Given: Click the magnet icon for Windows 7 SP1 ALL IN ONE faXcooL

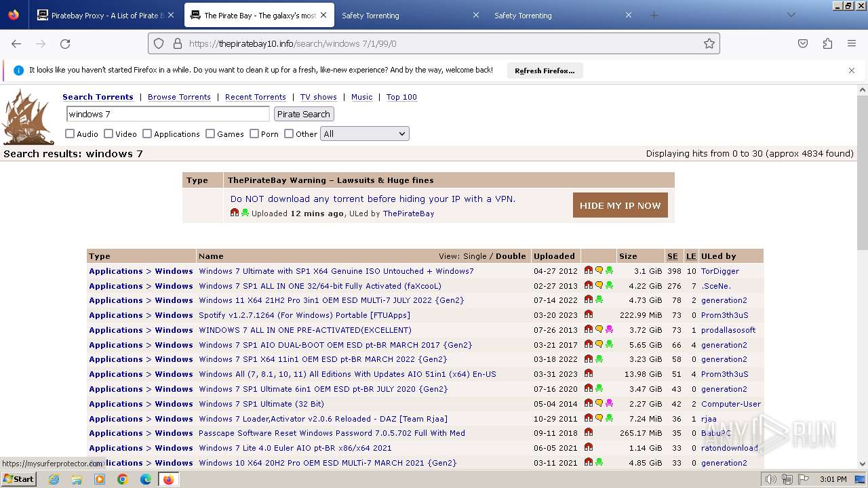Looking at the screenshot, I should (588, 285).
